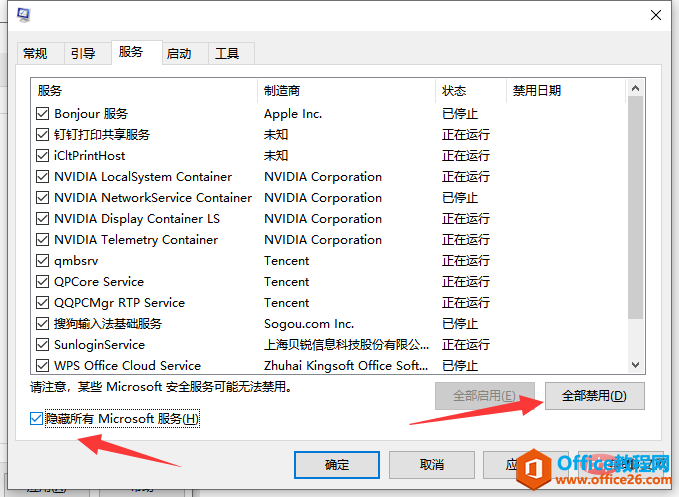The height and width of the screenshot is (497, 679).
Task: Click 已停止 status of WPS Office Cloud Service
Action: tap(460, 365)
